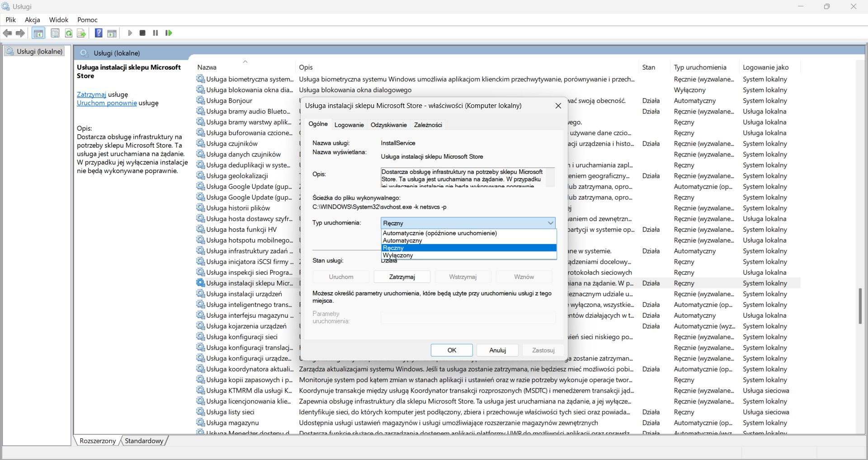Click the icon beside Usługa konfiguracji sieci
The height and width of the screenshot is (460, 868).
click(200, 337)
